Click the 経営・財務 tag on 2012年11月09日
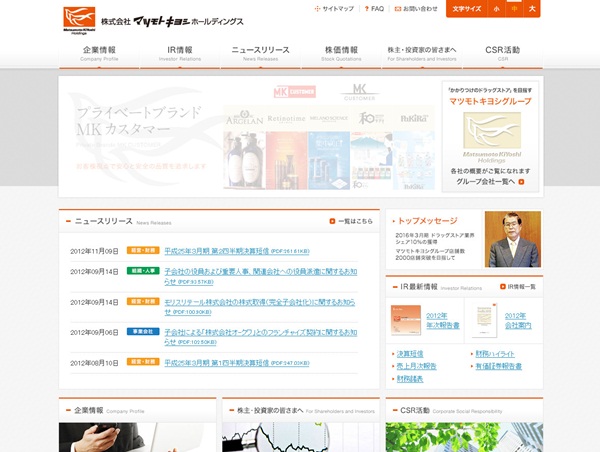The image size is (600, 452). click(143, 250)
